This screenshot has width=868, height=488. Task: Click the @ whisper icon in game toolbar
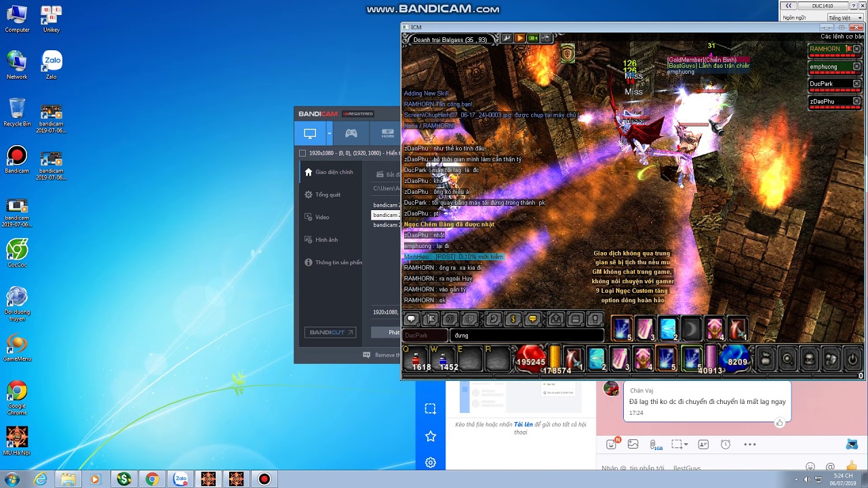click(450, 319)
